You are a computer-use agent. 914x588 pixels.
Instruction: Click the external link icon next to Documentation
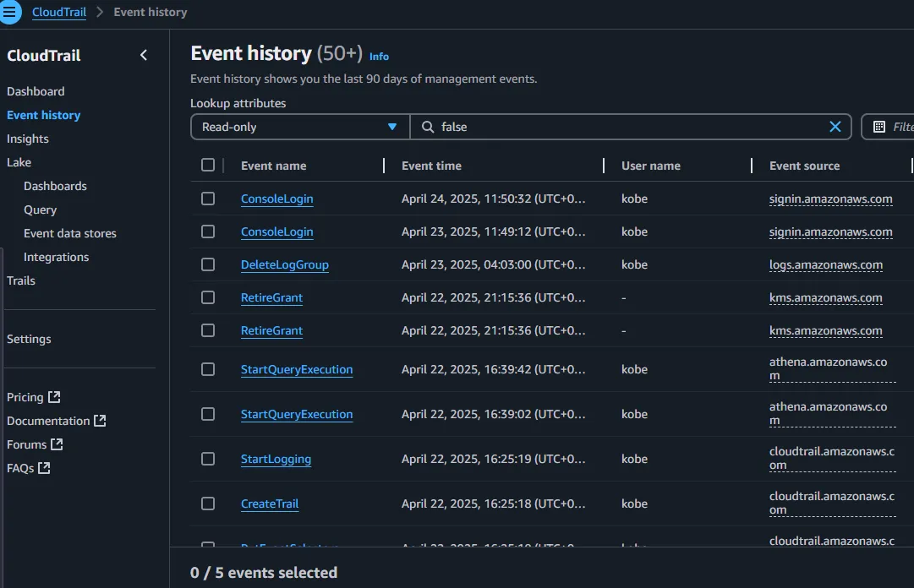100,421
